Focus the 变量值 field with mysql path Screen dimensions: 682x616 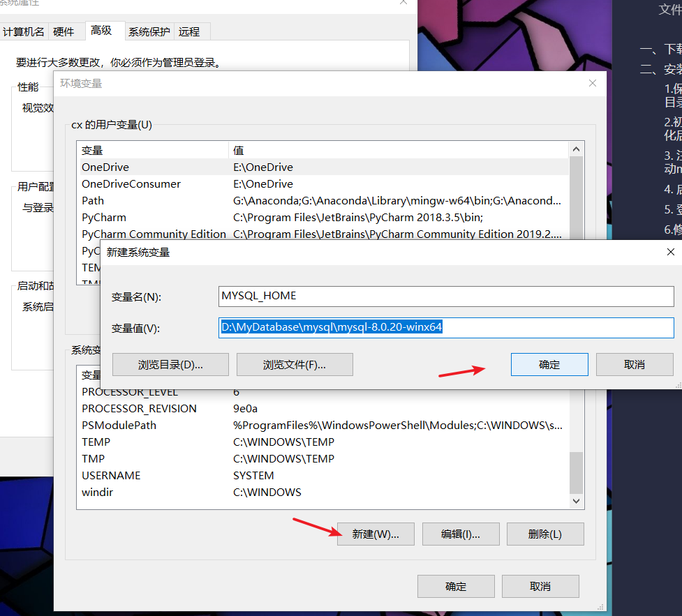click(x=446, y=327)
